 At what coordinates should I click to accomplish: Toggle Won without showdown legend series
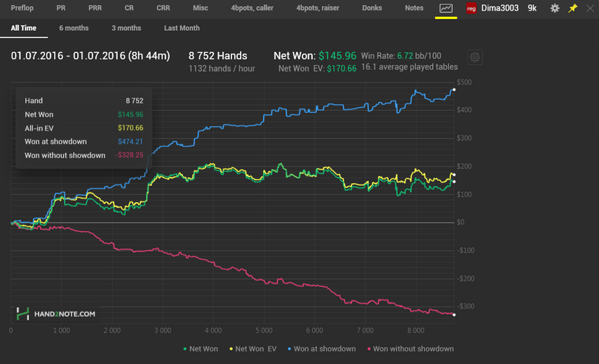tap(410, 349)
